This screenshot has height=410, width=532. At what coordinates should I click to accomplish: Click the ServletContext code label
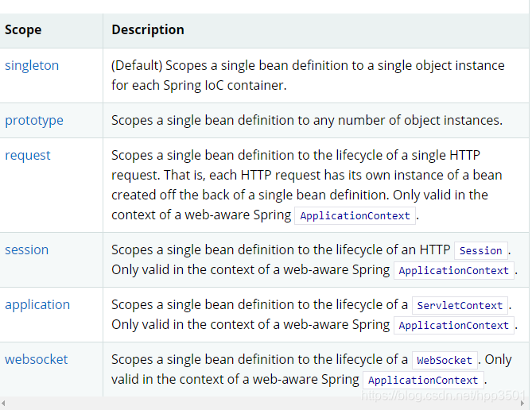460,306
